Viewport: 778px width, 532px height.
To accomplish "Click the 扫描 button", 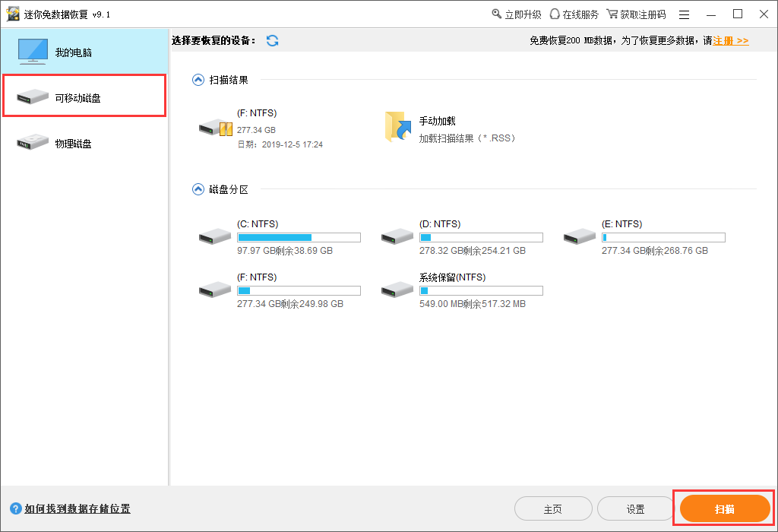I will pyautogui.click(x=724, y=508).
